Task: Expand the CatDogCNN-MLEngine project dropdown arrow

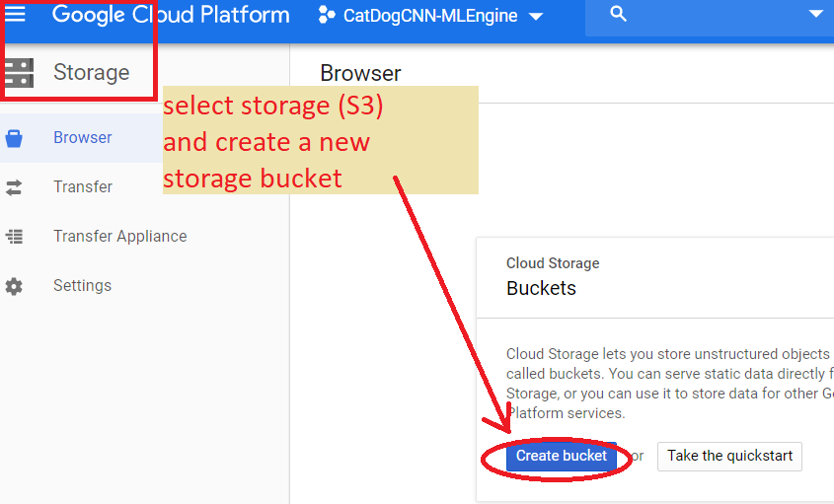Action: [536, 17]
